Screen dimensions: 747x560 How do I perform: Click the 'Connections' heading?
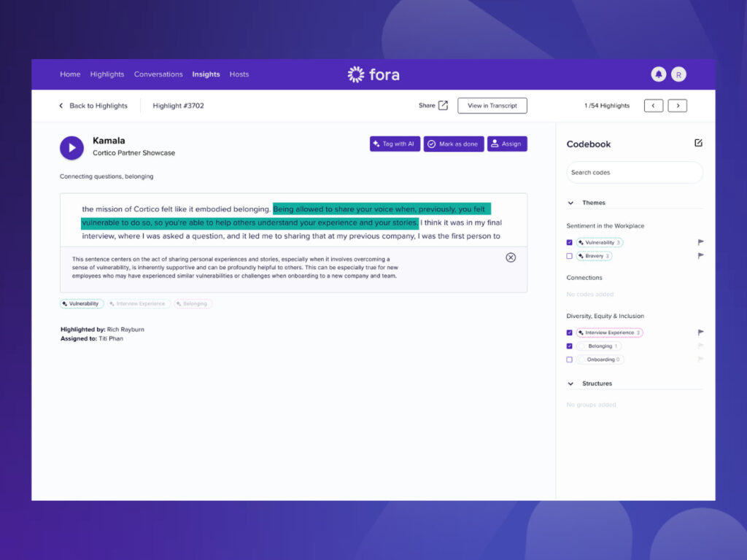584,278
